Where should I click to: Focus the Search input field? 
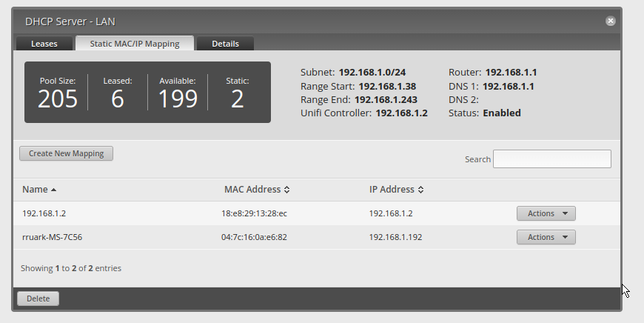pos(551,159)
